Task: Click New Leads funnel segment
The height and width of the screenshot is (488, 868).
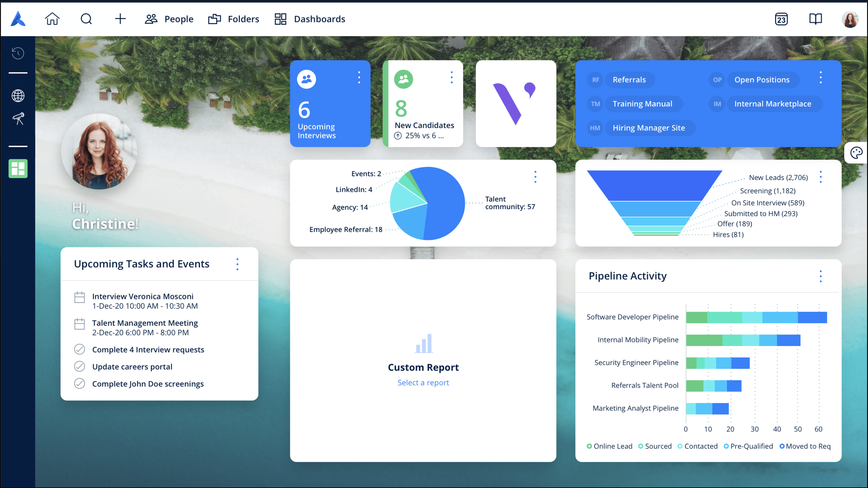Action: (x=654, y=185)
